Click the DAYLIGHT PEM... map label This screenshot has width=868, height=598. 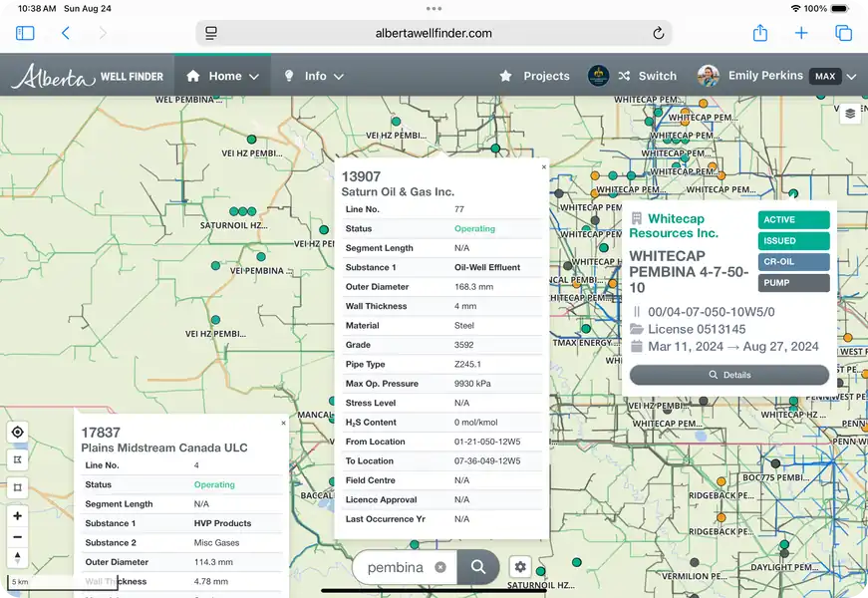click(x=784, y=567)
